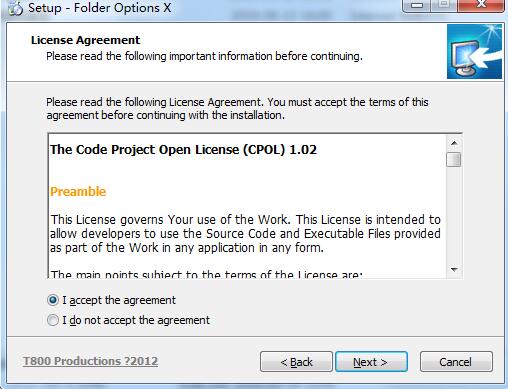This screenshot has height=389, width=508.
Task: Click the Preamble heading in license text
Action: point(78,192)
